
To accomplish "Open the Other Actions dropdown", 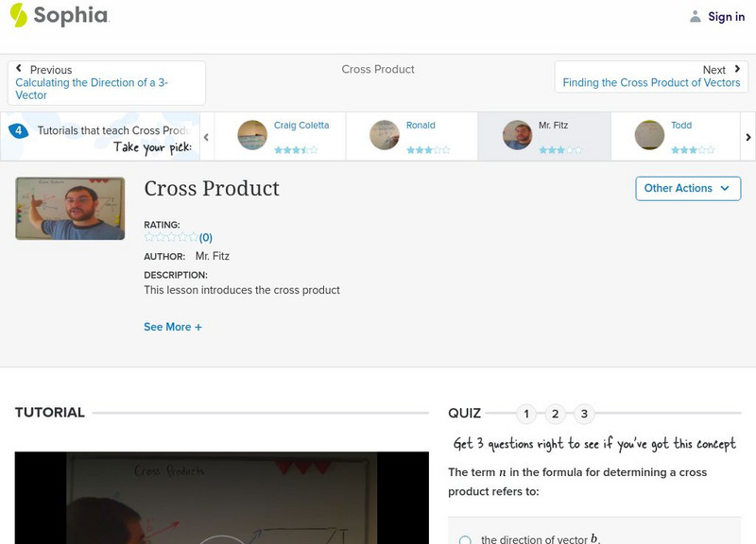I will pyautogui.click(x=686, y=188).
